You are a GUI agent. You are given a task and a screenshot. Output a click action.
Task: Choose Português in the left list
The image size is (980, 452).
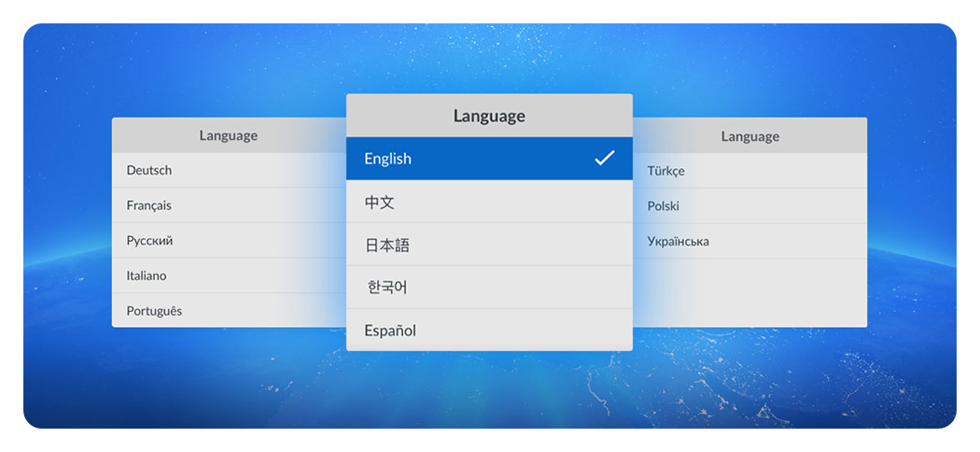tap(229, 311)
